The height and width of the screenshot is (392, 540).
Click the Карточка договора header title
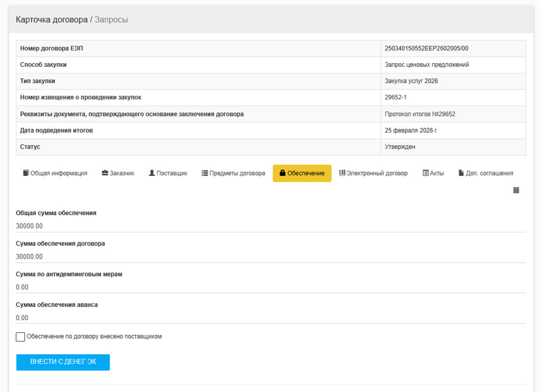point(51,20)
